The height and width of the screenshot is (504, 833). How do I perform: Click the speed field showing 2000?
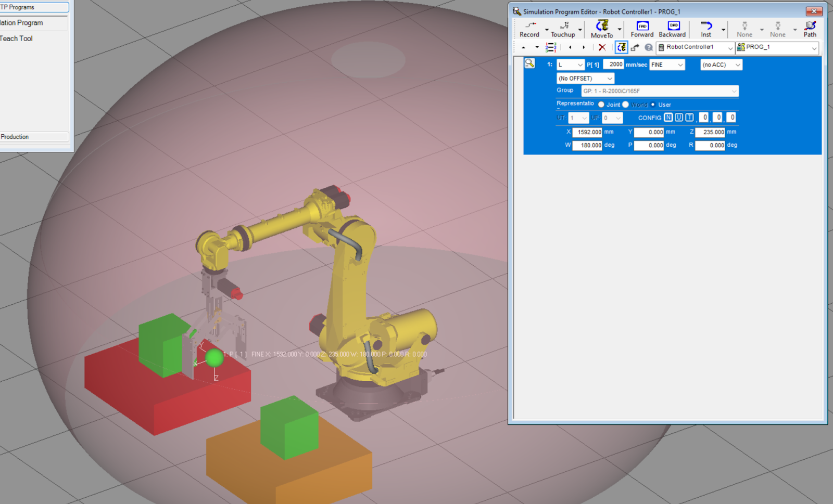click(x=614, y=64)
